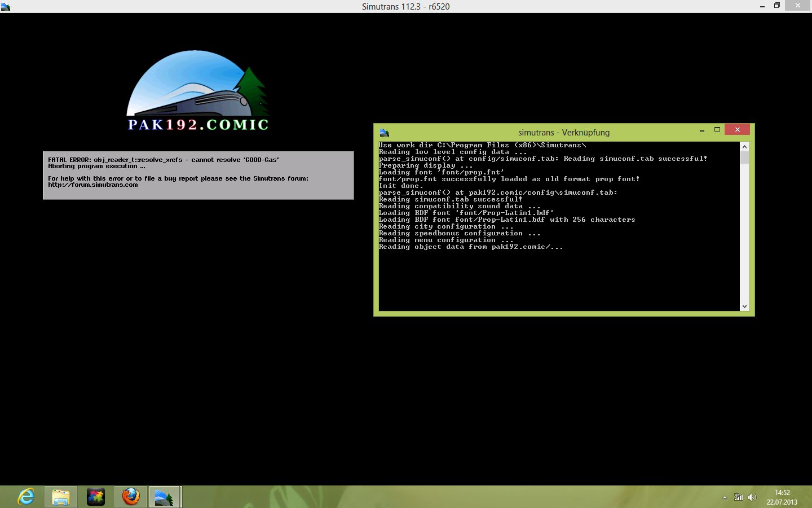Open the clock showing 14:52
The height and width of the screenshot is (508, 812).
click(782, 497)
